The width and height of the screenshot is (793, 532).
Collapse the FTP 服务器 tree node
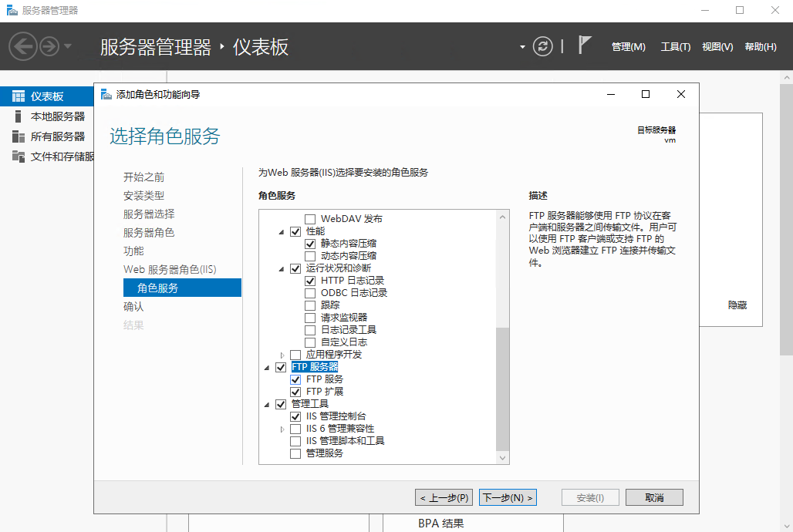pos(267,368)
